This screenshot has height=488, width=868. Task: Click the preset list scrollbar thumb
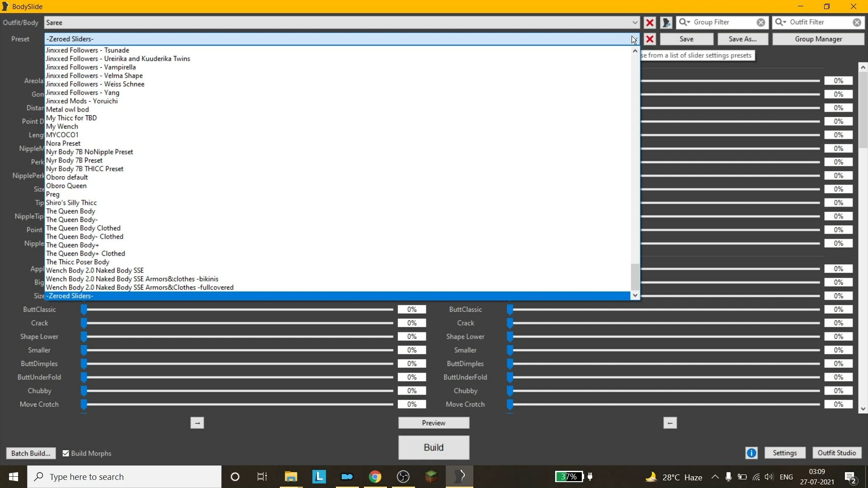tap(635, 276)
